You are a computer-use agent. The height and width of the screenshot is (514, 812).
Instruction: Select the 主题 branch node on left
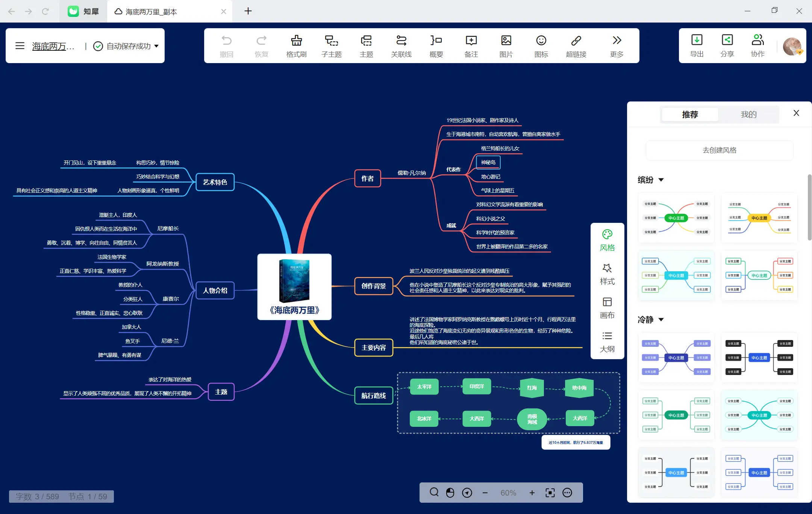coord(221,392)
